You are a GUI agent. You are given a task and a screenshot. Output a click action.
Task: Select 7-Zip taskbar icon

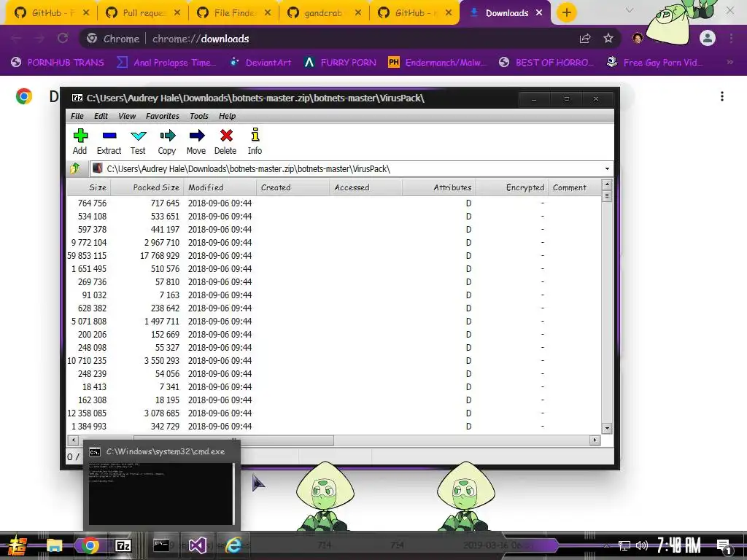tap(123, 545)
